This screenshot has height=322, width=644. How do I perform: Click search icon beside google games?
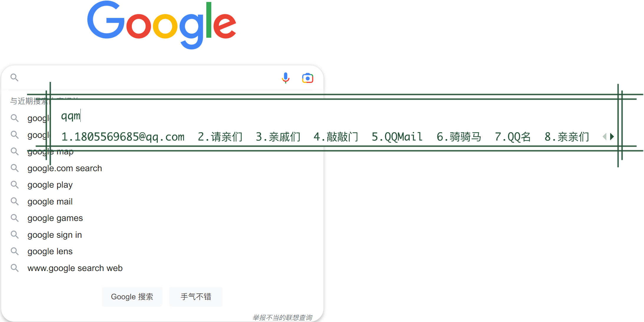click(x=15, y=218)
